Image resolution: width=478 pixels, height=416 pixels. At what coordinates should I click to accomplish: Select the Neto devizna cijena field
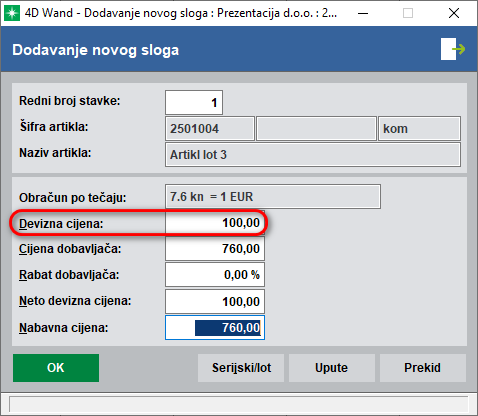[215, 301]
